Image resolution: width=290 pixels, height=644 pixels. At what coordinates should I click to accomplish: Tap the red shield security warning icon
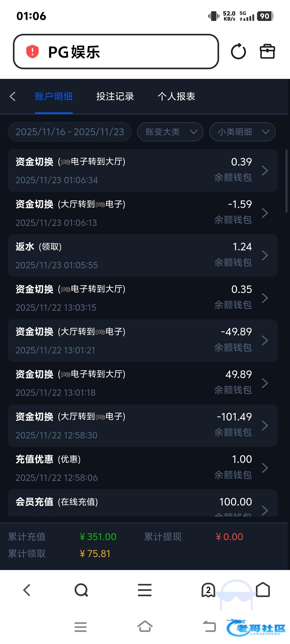click(x=32, y=52)
